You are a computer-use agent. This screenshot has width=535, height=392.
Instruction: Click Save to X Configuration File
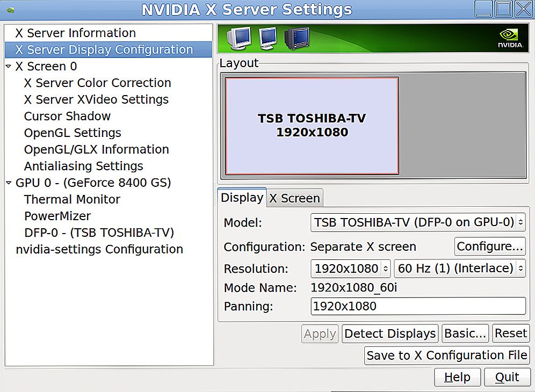point(447,355)
